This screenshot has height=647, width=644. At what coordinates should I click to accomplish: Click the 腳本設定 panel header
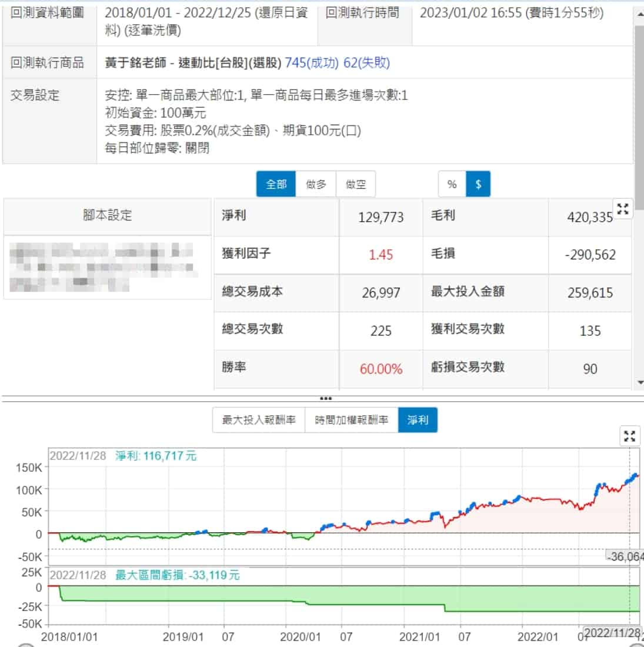(x=107, y=215)
